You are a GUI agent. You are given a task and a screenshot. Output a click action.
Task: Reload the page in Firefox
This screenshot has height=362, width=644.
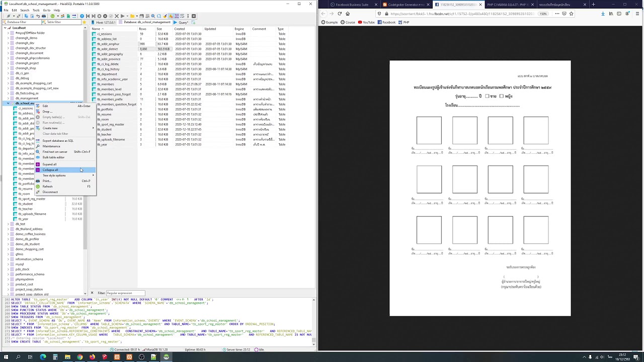(x=340, y=14)
